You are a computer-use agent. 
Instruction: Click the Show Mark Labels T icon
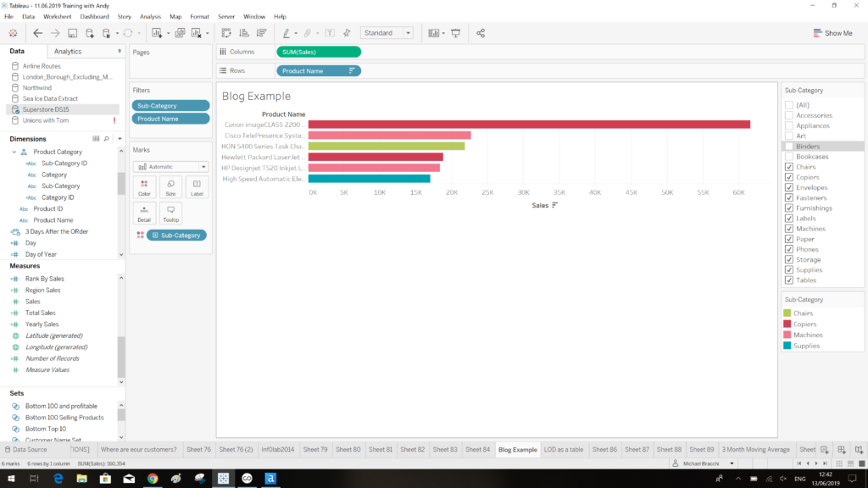330,33
